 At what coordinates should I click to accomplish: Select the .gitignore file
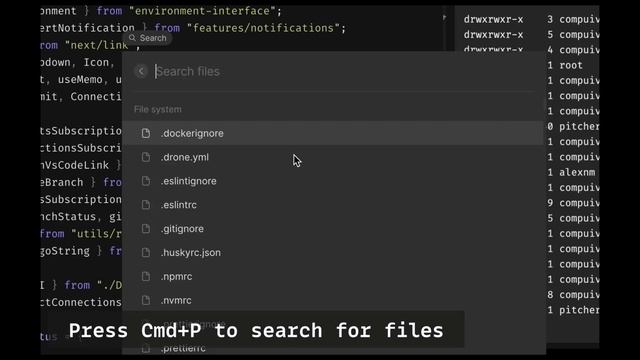pyautogui.click(x=333, y=229)
